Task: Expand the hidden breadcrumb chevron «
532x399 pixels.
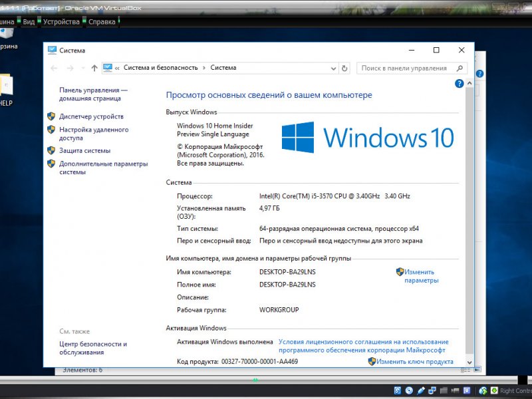Action: [117, 68]
